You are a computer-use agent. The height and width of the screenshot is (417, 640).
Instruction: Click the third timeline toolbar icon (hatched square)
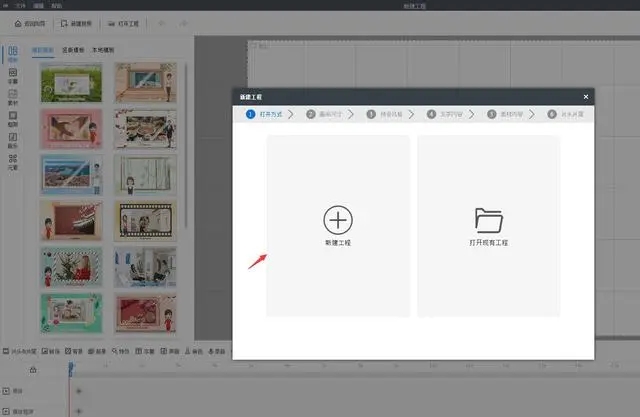click(x=68, y=351)
